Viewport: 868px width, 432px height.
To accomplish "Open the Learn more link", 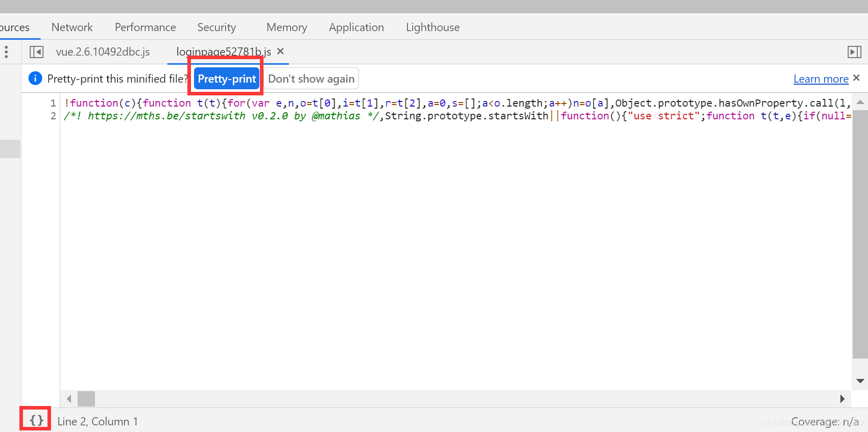I will pos(821,79).
